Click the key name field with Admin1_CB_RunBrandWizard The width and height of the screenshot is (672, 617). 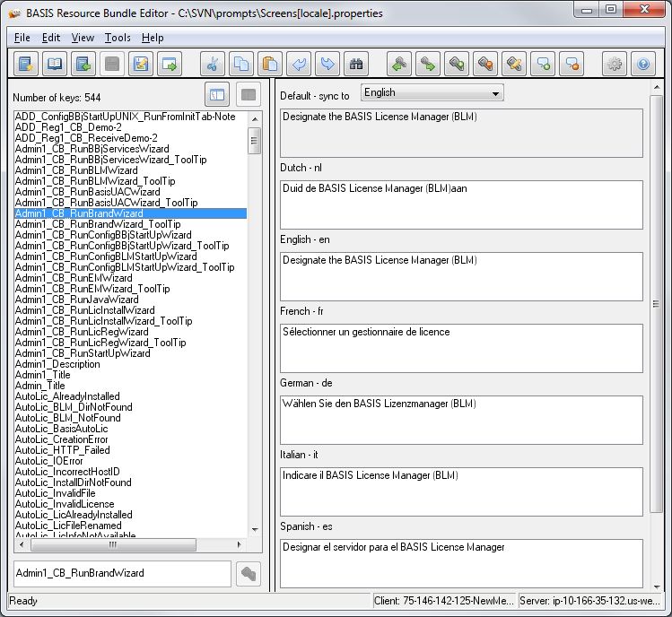123,573
